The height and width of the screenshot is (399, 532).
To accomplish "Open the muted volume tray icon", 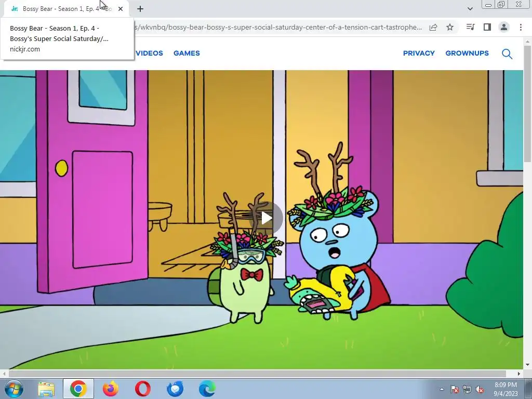I will point(480,389).
